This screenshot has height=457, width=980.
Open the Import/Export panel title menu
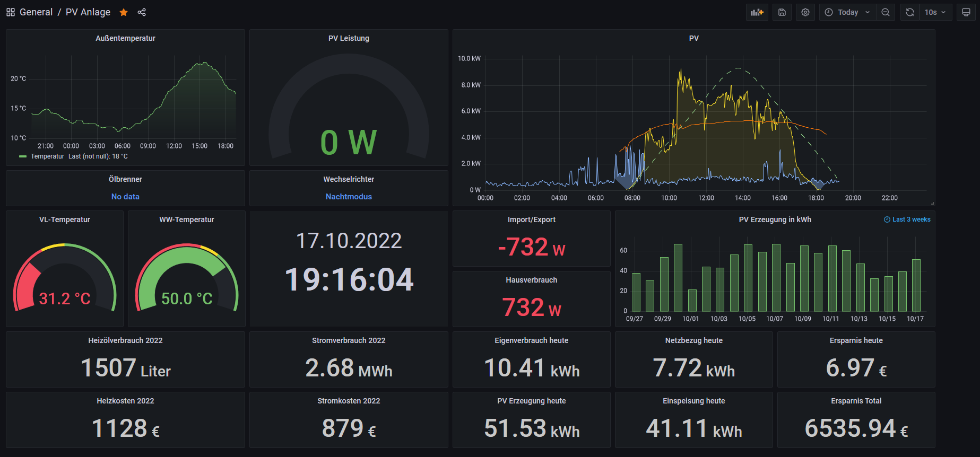point(532,219)
